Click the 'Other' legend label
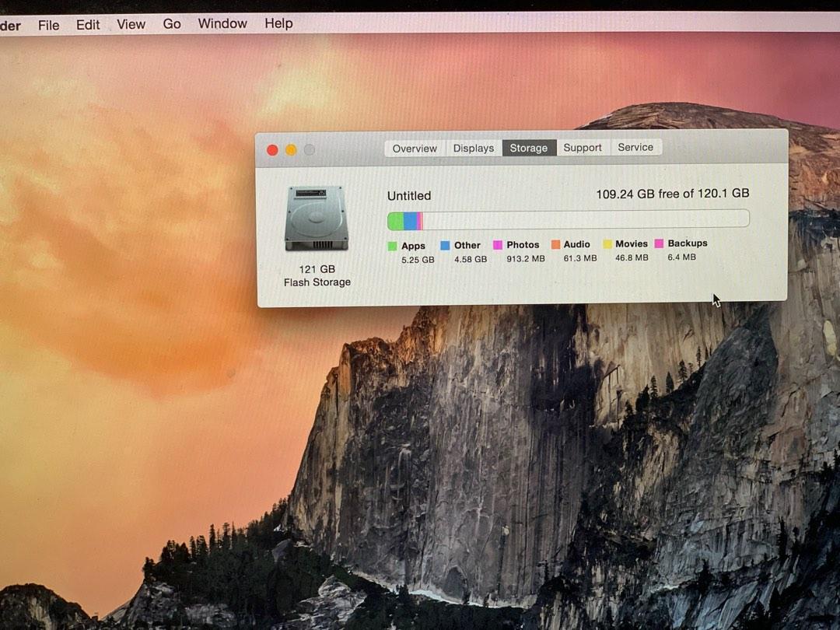Image resolution: width=840 pixels, height=630 pixels. tap(467, 245)
